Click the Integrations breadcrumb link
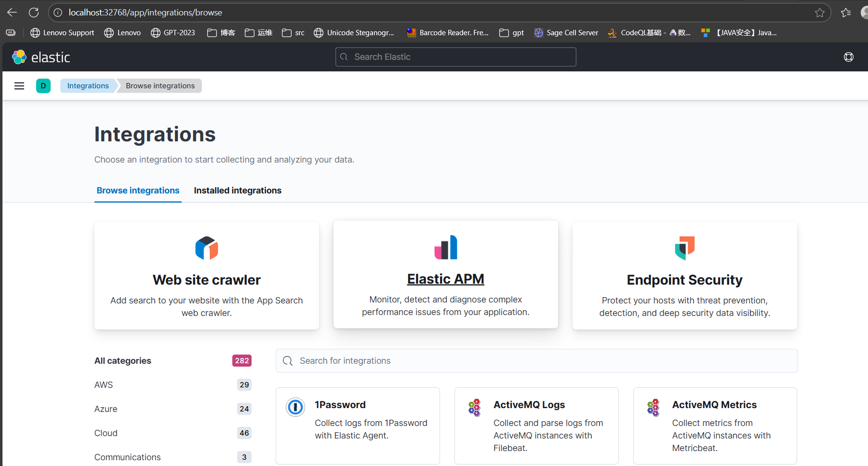This screenshot has width=868, height=466. [88, 86]
